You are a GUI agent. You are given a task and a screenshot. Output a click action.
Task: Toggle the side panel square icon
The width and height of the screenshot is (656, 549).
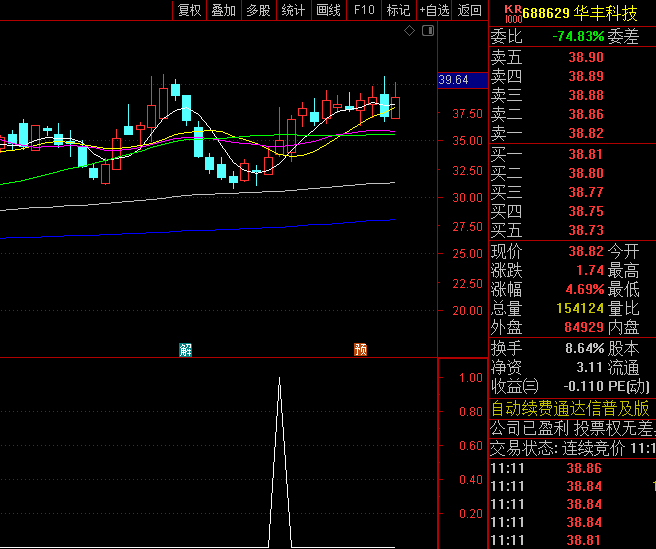pos(428,31)
